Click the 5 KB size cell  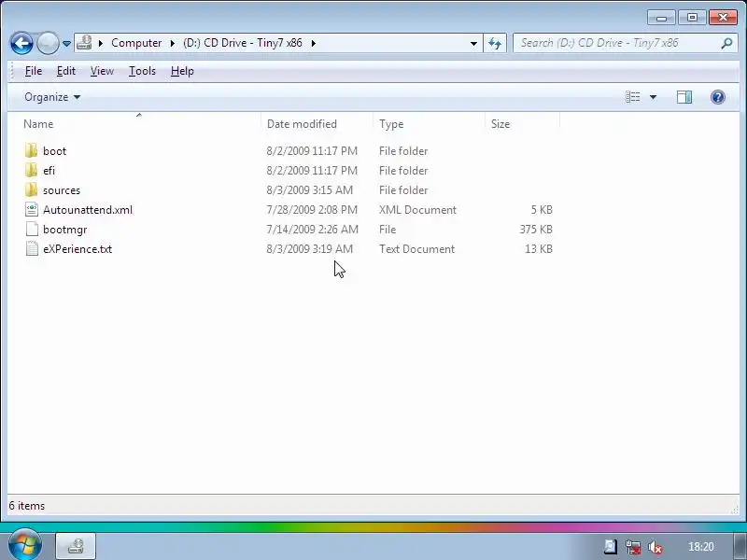[542, 209]
